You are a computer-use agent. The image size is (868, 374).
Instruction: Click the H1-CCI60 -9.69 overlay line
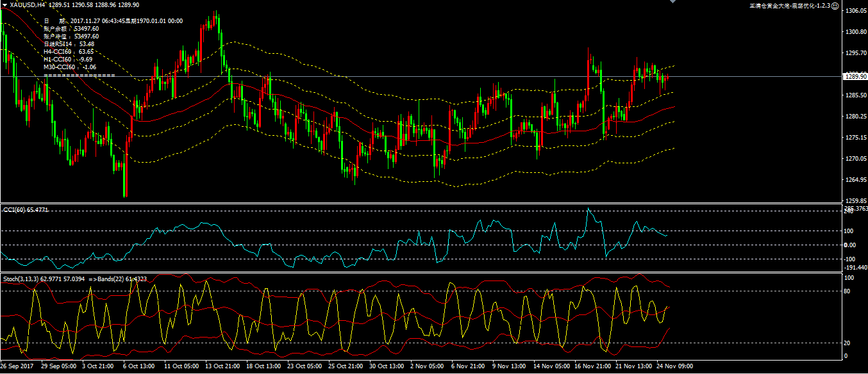click(x=69, y=60)
